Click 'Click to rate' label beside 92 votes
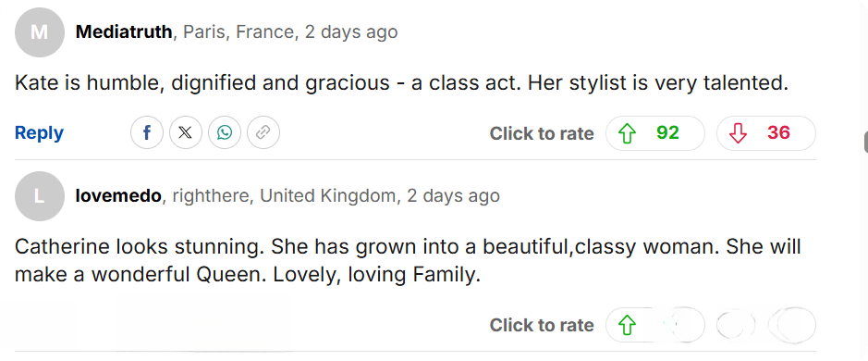The width and height of the screenshot is (868, 361). click(x=542, y=133)
